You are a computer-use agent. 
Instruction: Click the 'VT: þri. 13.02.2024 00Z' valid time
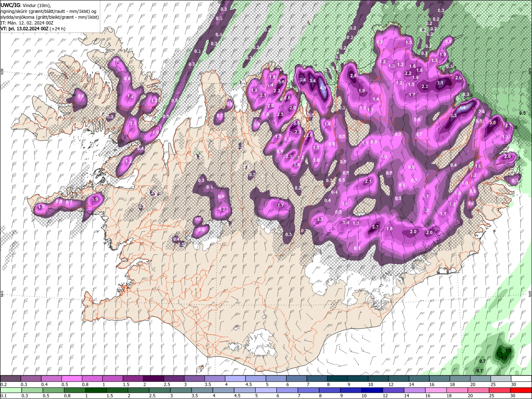coord(25,29)
